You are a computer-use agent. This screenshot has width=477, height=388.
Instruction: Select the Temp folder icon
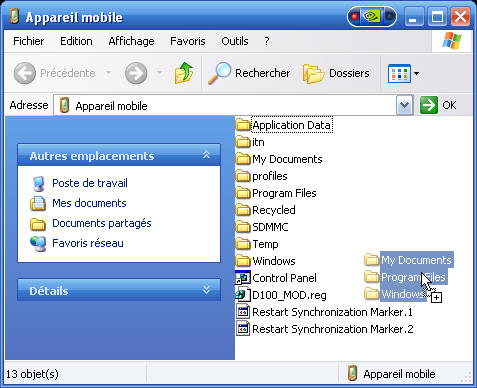[243, 244]
